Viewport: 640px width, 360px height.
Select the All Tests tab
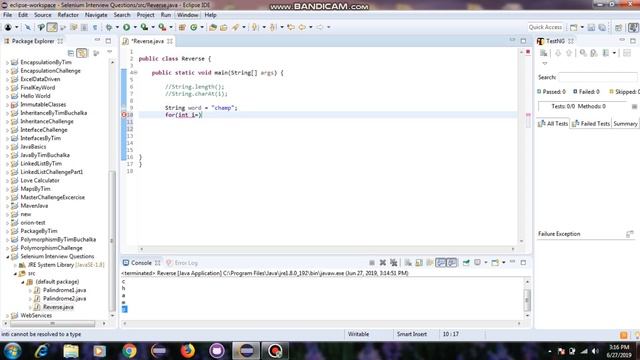(553, 123)
